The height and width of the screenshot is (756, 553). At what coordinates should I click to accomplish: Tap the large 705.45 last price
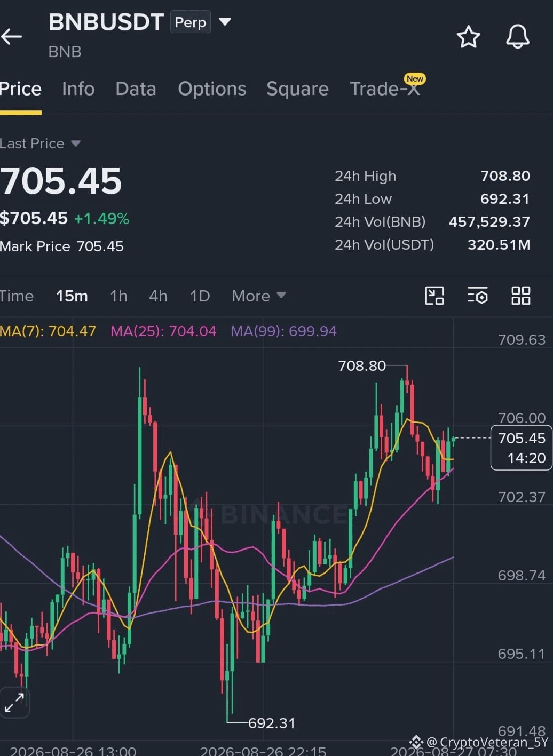[x=61, y=181]
